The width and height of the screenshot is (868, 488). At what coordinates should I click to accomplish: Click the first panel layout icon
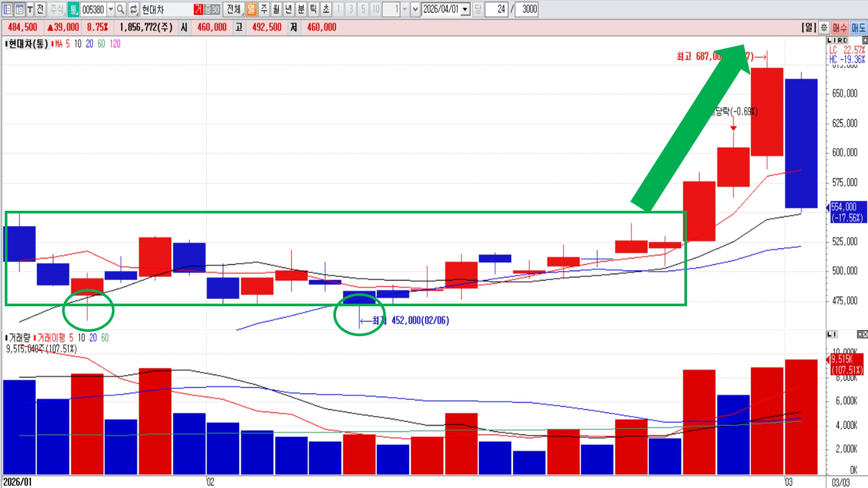tap(7, 9)
